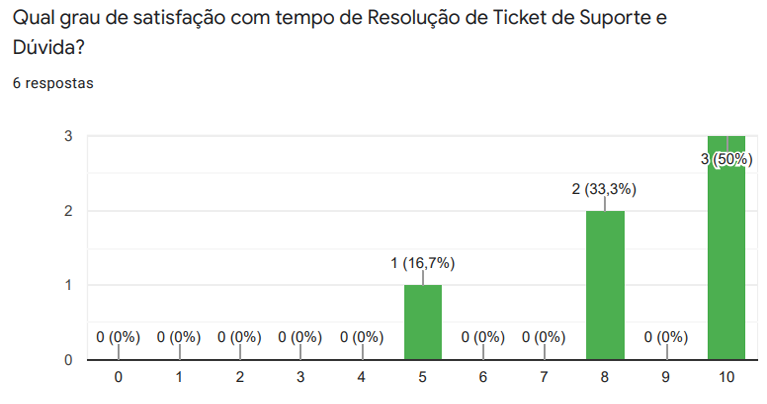Click the x-axis label 3
This screenshot has width=767, height=404.
301,378
